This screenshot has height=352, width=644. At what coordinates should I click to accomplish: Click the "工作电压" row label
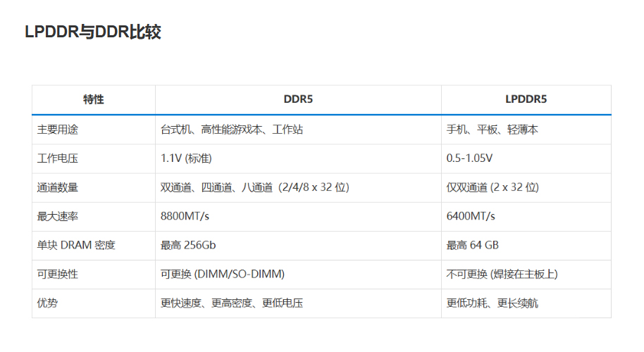click(x=58, y=158)
